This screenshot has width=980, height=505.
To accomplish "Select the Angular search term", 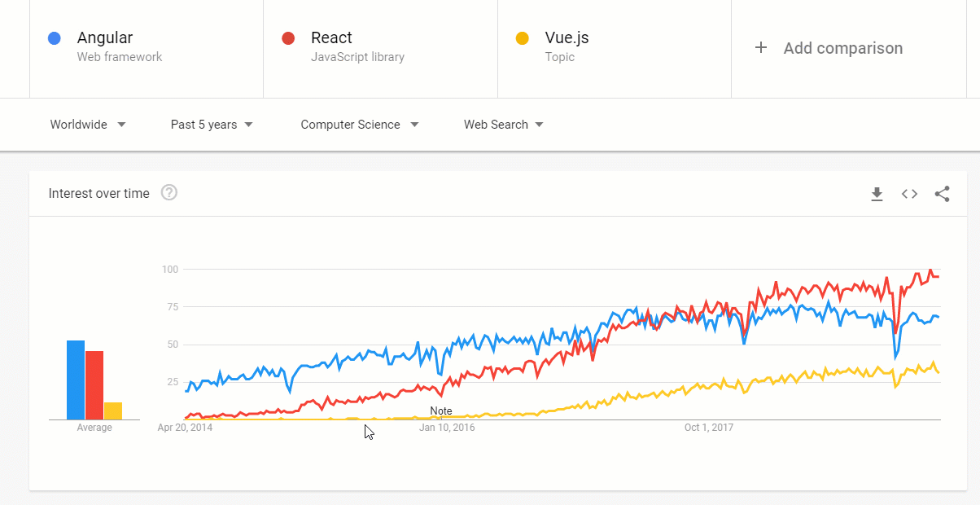I will point(105,38).
